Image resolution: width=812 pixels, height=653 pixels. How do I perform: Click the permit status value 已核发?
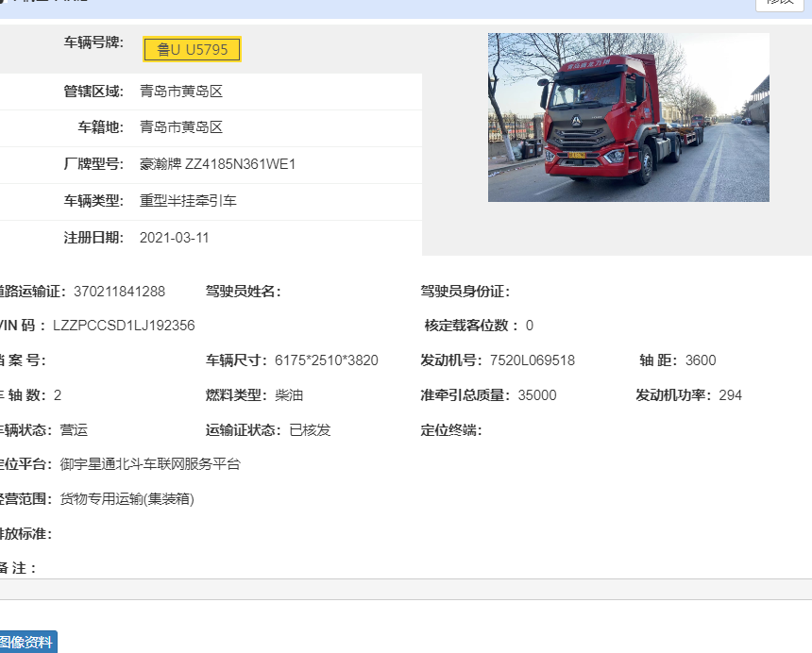310,430
